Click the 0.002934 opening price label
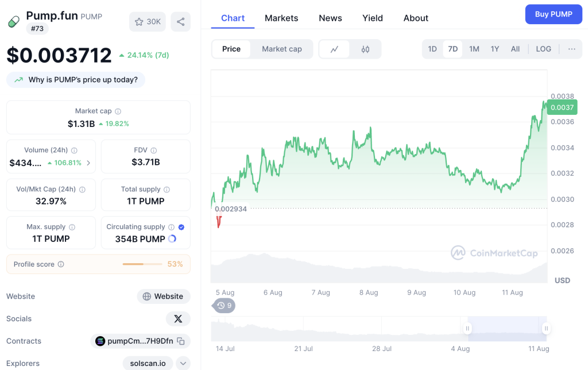 click(231, 209)
